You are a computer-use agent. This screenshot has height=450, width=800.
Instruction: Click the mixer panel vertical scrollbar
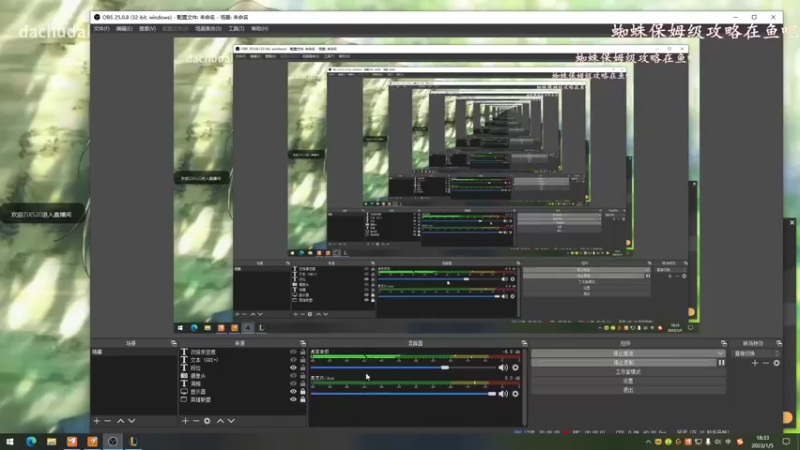point(524,387)
